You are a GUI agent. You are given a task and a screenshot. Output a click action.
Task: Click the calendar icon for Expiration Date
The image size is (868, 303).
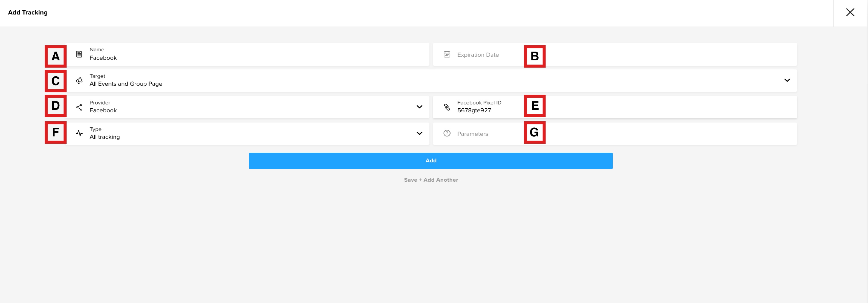point(447,54)
